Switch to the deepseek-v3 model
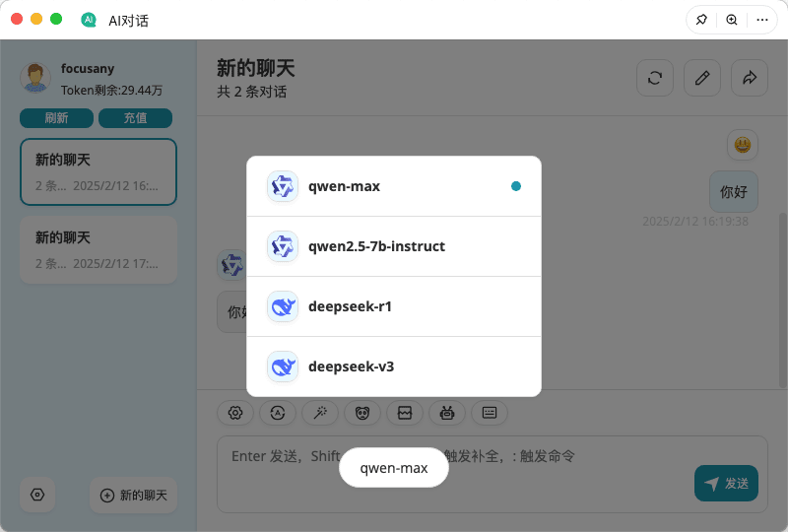The height and width of the screenshot is (532, 788). tap(393, 366)
